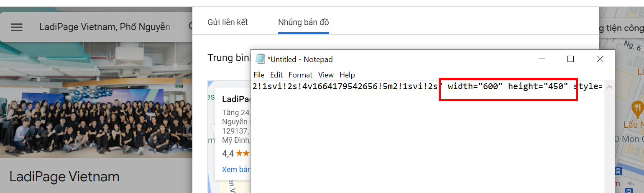The image size is (644, 193).
Task: Open the Google Maps hamburger menu
Action: (17, 27)
